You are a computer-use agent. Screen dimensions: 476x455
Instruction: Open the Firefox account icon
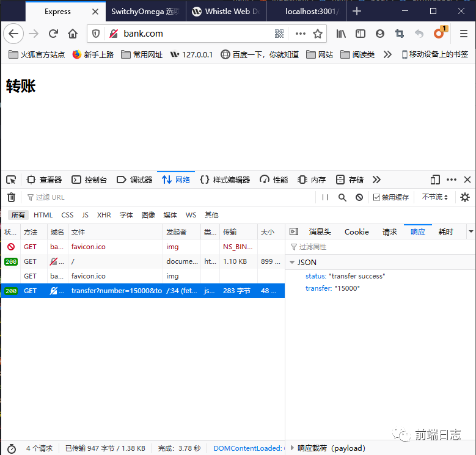[x=380, y=34]
